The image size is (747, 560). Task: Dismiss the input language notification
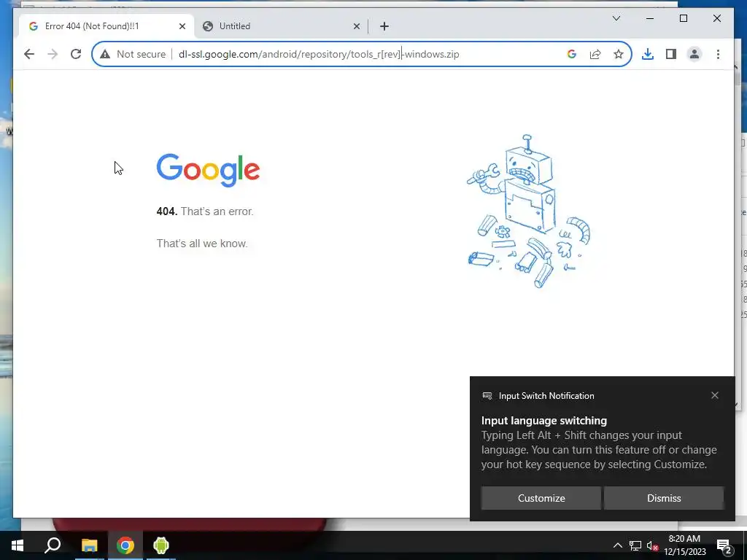(664, 498)
